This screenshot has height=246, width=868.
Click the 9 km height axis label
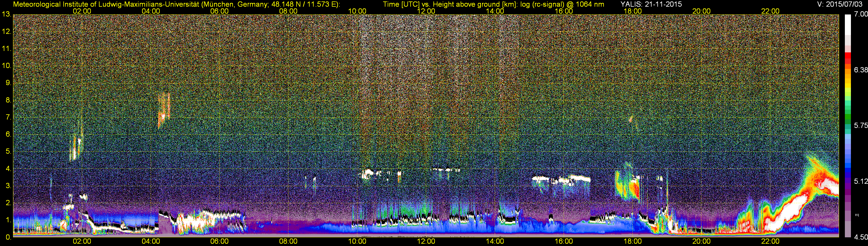pyautogui.click(x=9, y=82)
